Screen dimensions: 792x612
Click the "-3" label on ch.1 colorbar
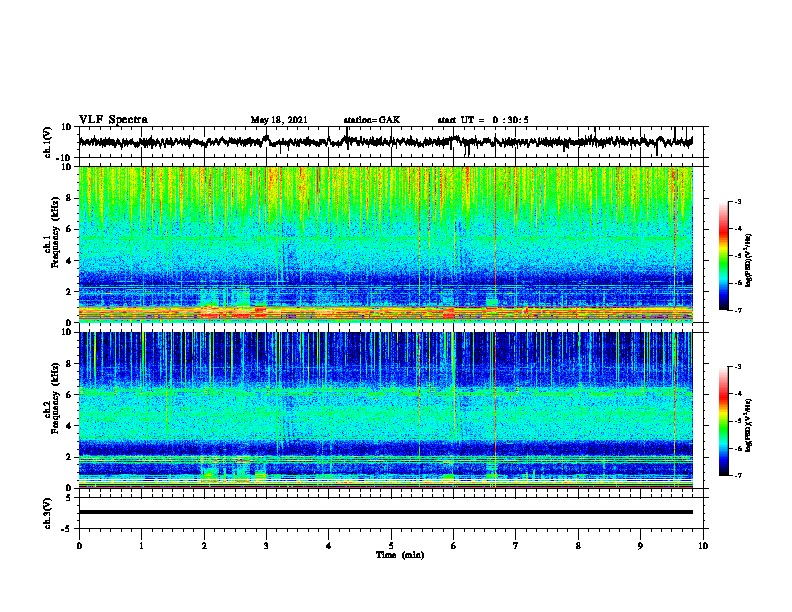[737, 202]
